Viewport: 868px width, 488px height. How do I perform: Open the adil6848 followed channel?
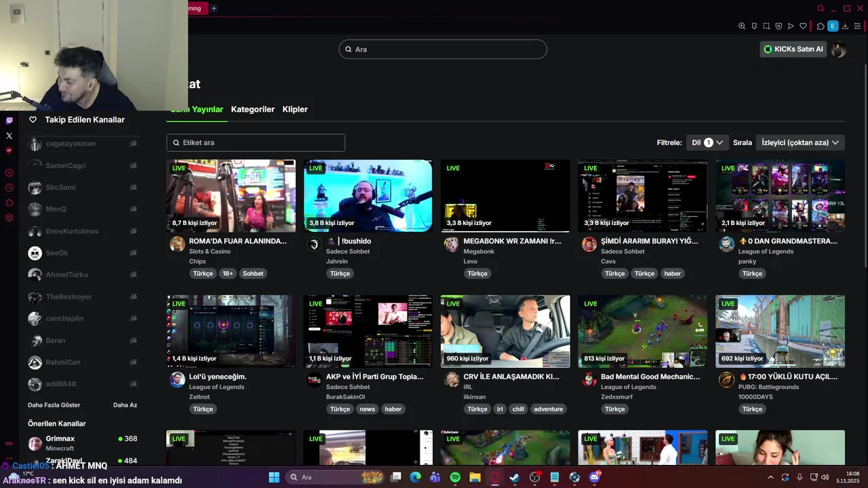point(83,384)
